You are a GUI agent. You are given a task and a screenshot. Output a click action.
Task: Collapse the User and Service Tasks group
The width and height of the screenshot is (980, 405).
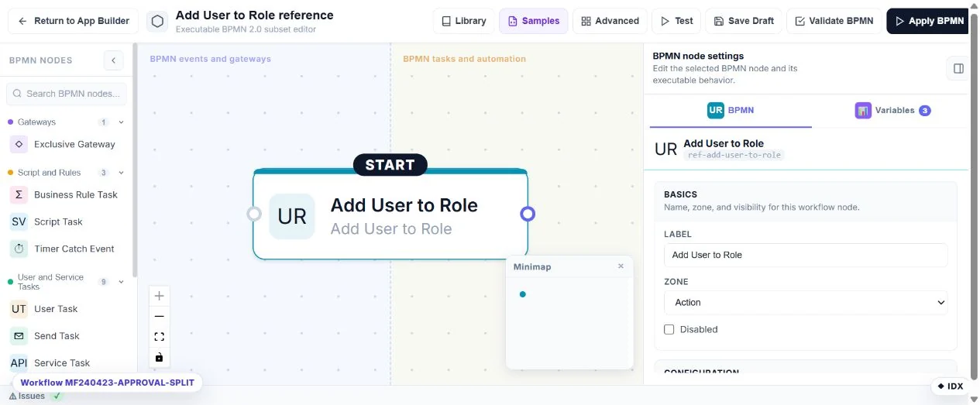coord(121,282)
